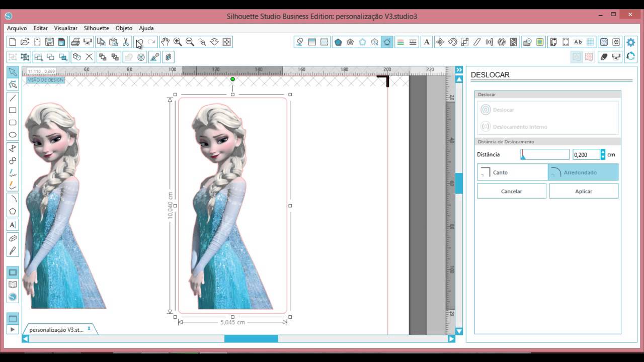644x362 pixels.
Task: Select the Eraser tool in left toolbar
Action: click(x=13, y=238)
